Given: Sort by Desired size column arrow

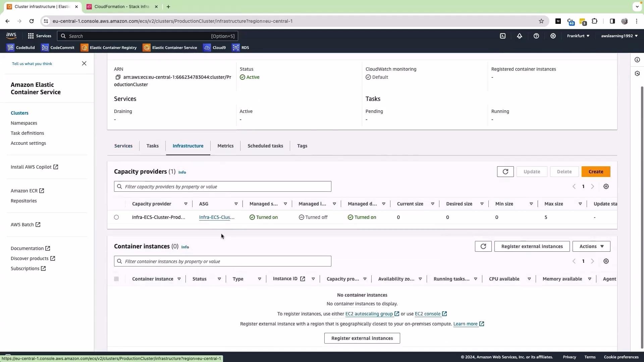Looking at the screenshot, I should pyautogui.click(x=482, y=204).
